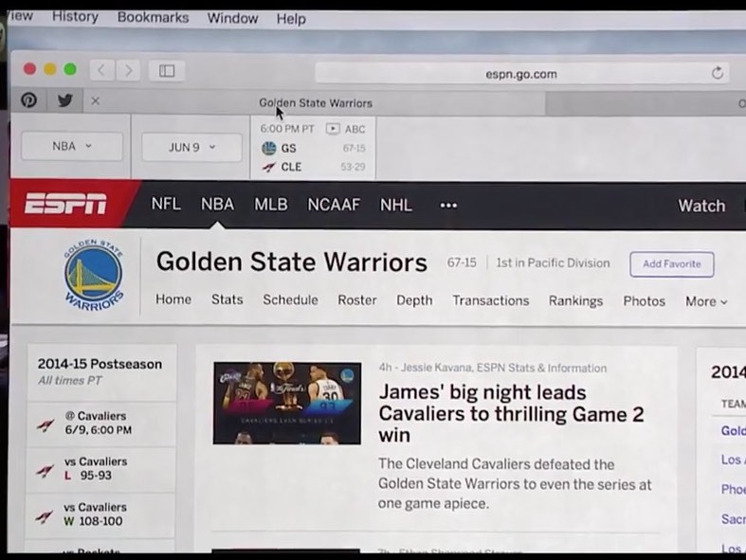Click Watch in ESPN nav bar

tap(701, 206)
